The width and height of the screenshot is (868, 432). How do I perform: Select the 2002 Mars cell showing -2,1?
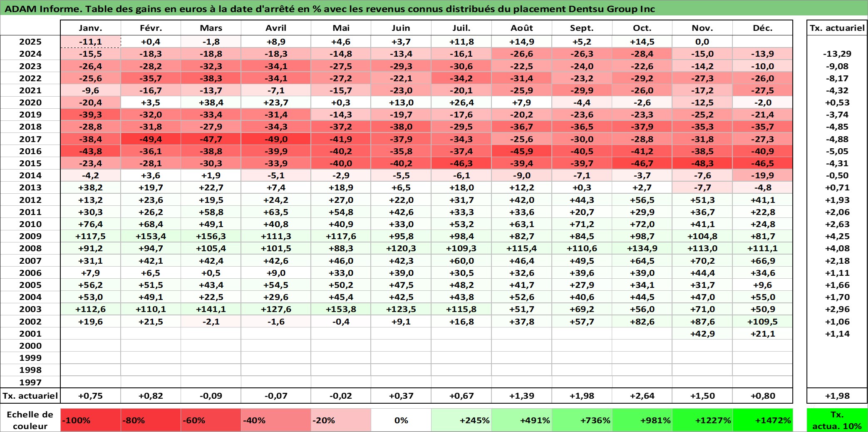coord(211,322)
